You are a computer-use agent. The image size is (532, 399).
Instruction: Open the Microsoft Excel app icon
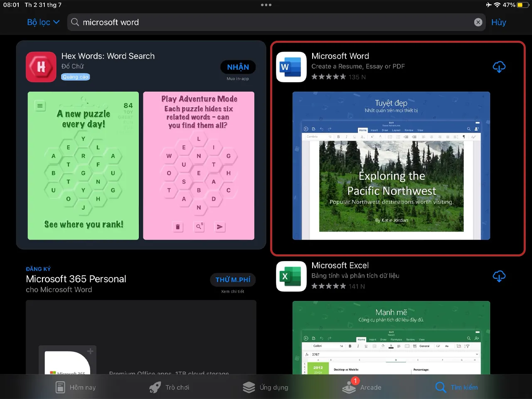[x=291, y=276]
